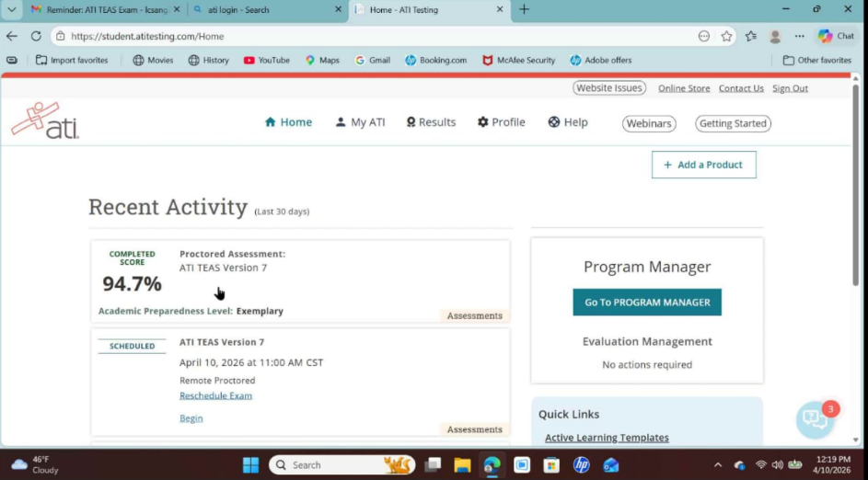Click the Add a Product button

click(x=703, y=165)
